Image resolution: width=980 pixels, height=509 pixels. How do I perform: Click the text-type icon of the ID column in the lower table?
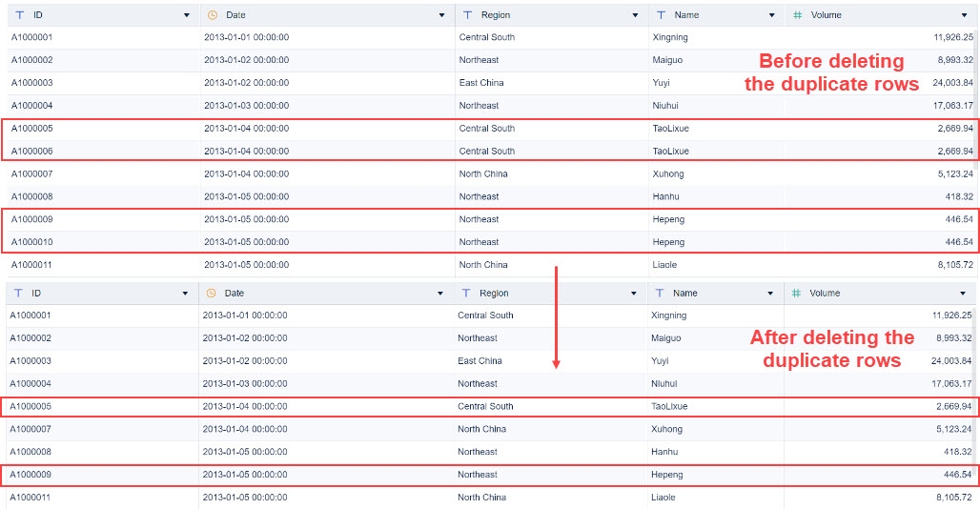tap(17, 294)
